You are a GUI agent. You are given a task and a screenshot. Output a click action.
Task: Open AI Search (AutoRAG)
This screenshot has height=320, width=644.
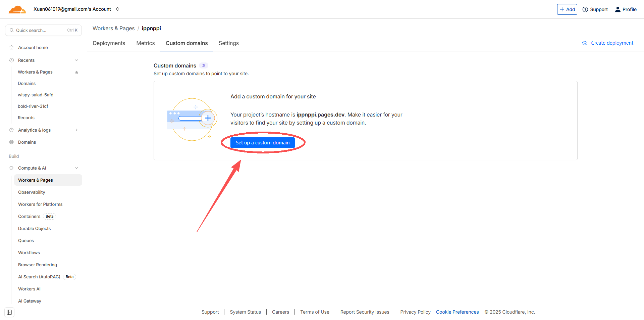(39, 277)
